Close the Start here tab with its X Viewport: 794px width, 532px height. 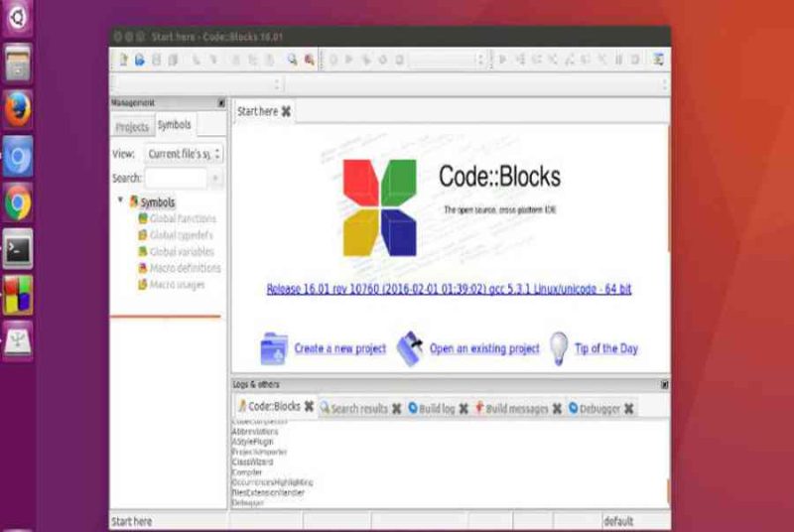pos(286,111)
